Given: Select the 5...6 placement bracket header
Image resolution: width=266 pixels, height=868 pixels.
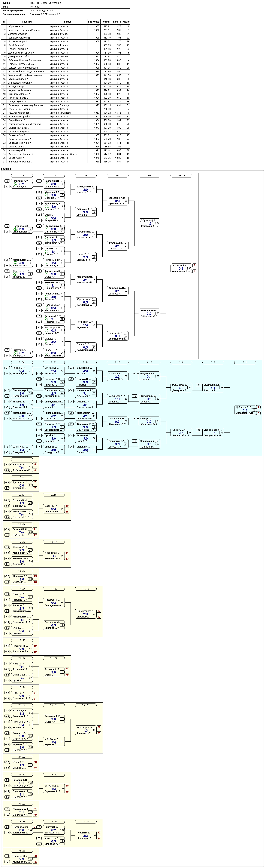Looking at the screenshot, I should (x=22, y=459).
